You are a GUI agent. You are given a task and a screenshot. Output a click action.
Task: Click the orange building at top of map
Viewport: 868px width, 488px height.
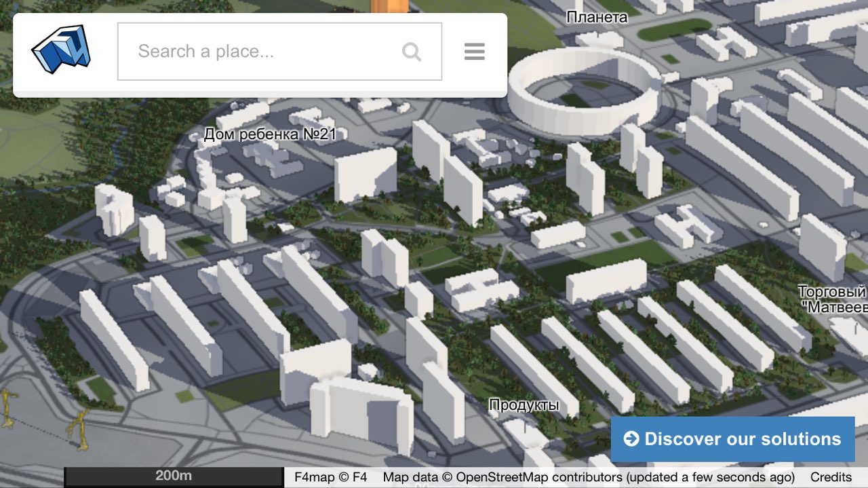(x=389, y=6)
